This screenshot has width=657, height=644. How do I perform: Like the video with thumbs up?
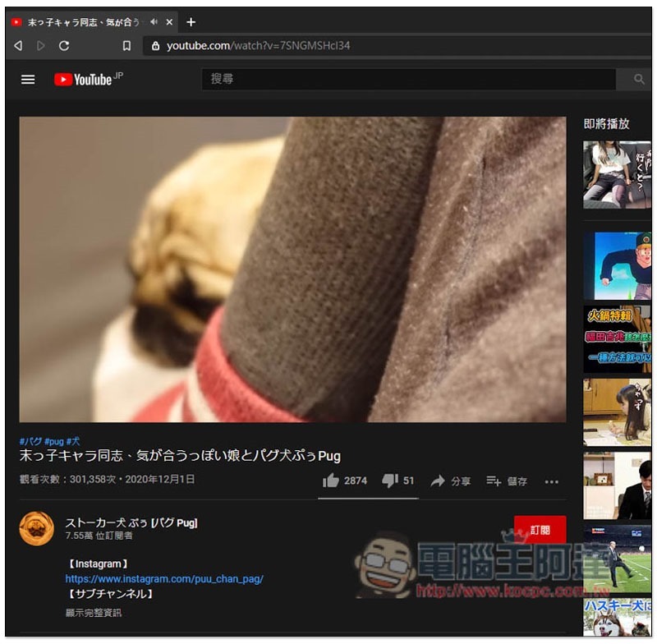tap(331, 481)
